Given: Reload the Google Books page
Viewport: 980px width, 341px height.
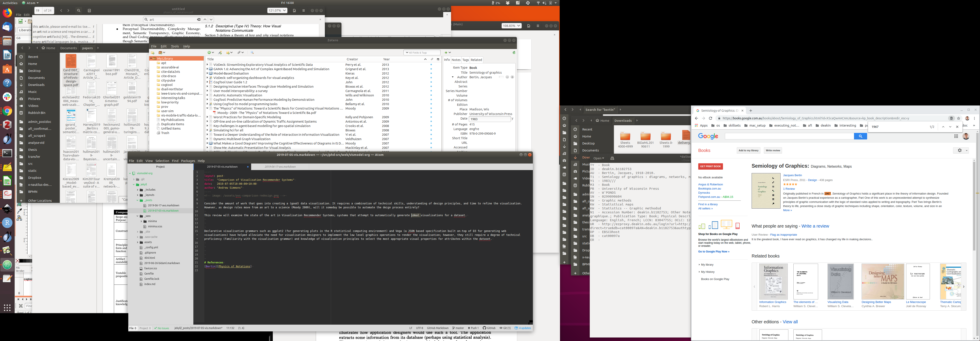Looking at the screenshot, I should (710, 118).
